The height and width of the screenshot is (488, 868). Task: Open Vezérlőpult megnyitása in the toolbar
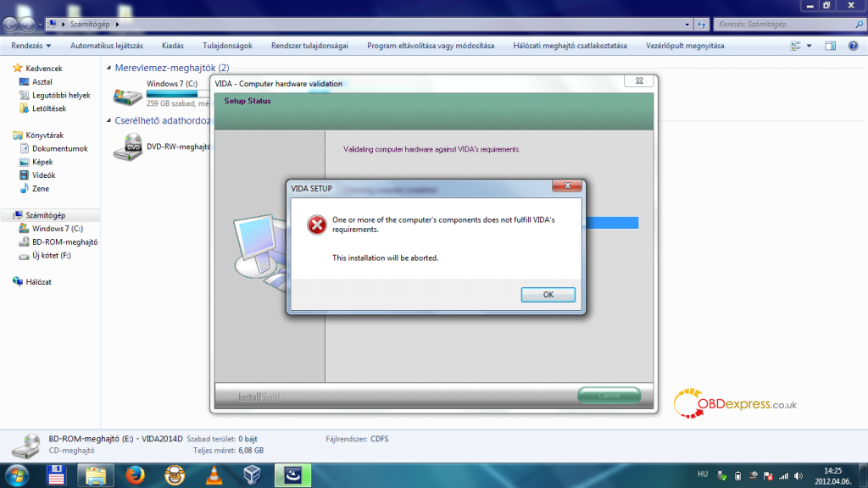[x=685, y=46]
